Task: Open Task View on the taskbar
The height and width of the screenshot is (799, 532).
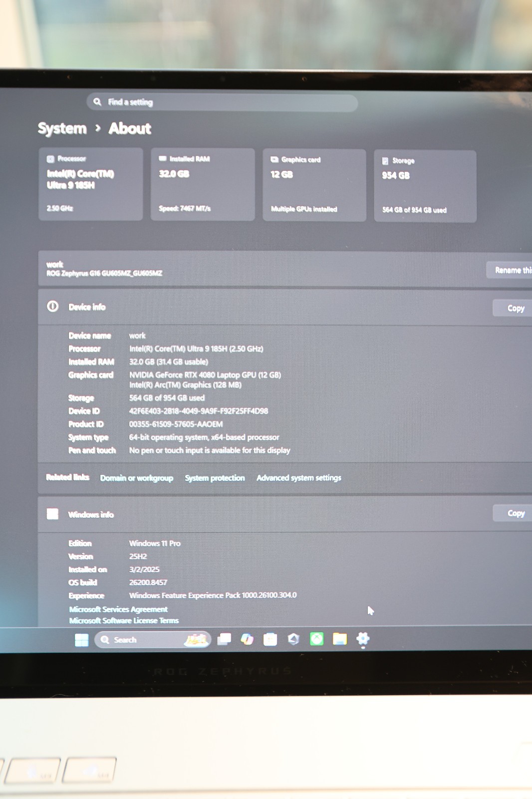Action: pyautogui.click(x=224, y=639)
